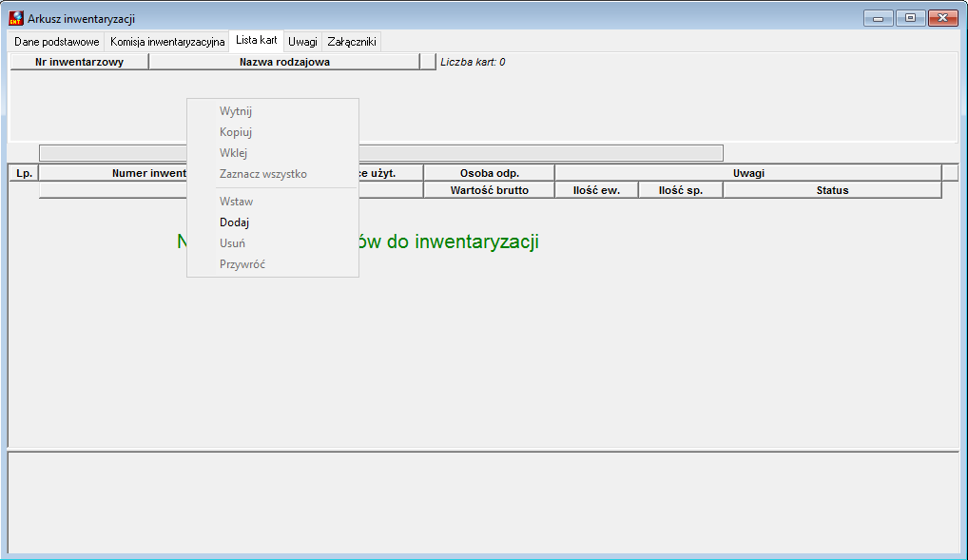Maximize the Arkusz inwentaryzacji window
This screenshot has width=968, height=560.
point(911,18)
